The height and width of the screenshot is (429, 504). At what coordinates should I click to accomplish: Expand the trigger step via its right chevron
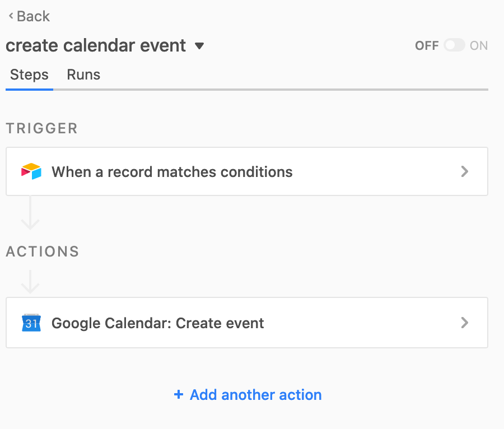[464, 171]
